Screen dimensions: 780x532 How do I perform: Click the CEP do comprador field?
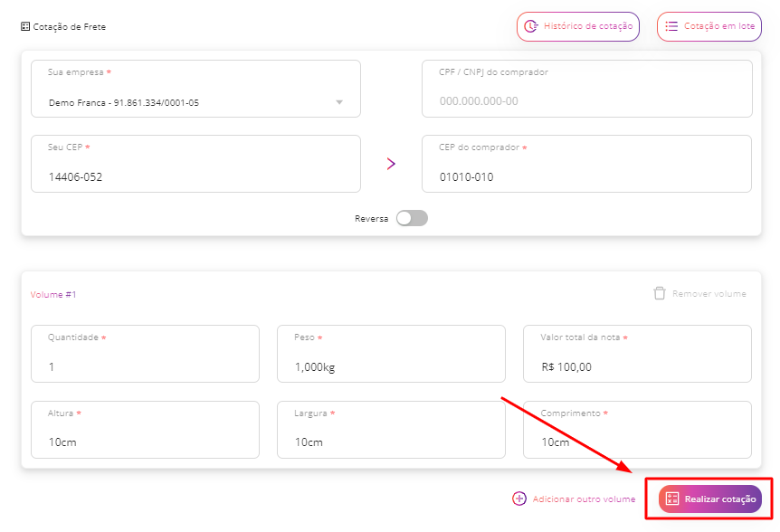click(x=587, y=164)
